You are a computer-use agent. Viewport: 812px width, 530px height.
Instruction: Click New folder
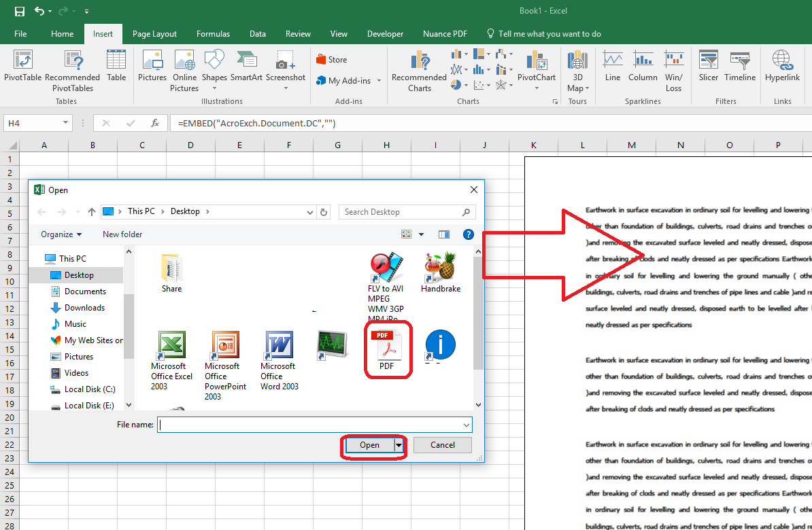pyautogui.click(x=122, y=234)
